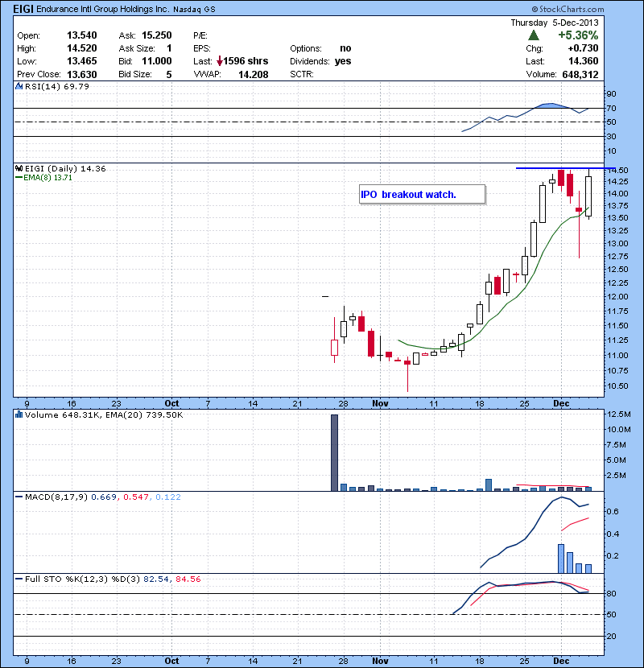
Task: Click the Nov label on the price axis
Action: click(x=380, y=403)
